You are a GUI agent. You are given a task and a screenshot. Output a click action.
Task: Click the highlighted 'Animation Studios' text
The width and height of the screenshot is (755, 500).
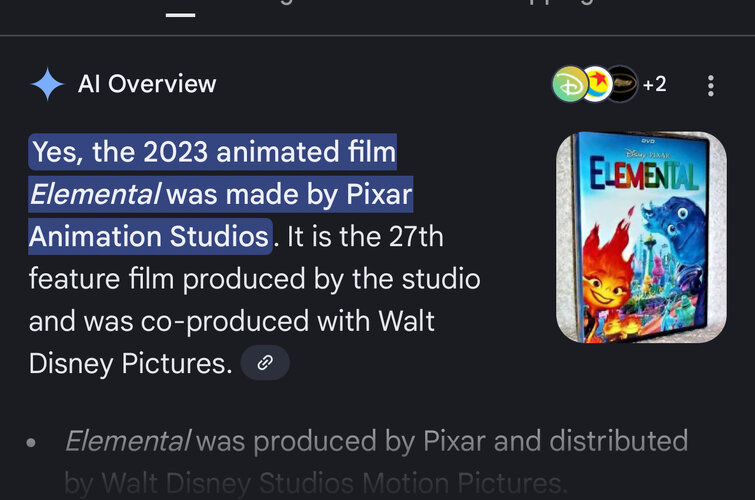(x=149, y=237)
